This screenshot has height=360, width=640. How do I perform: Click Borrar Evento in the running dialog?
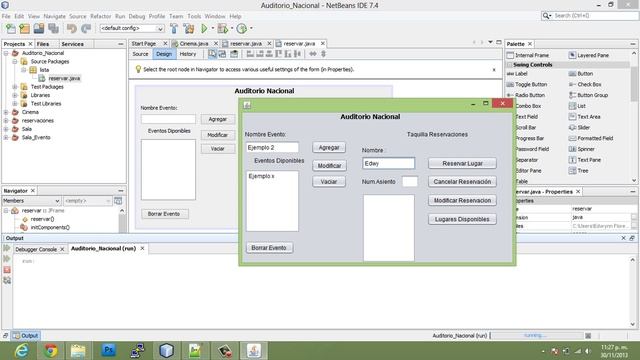269,248
